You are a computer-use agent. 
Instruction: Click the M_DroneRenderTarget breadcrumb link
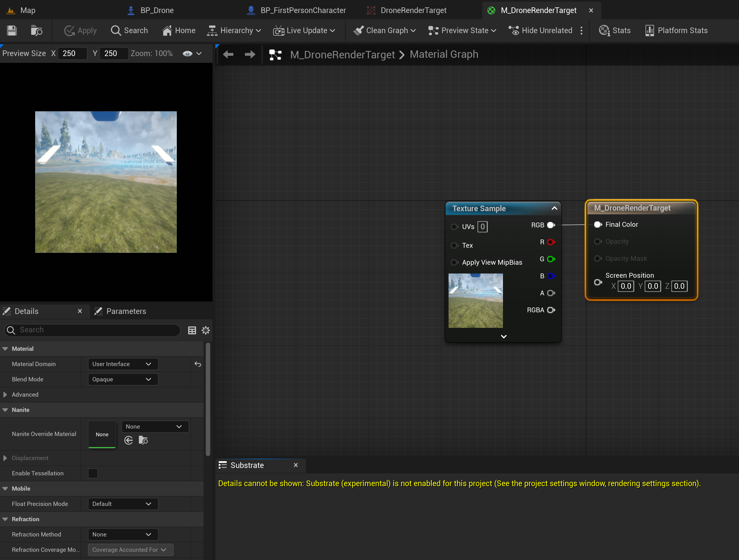[342, 54]
